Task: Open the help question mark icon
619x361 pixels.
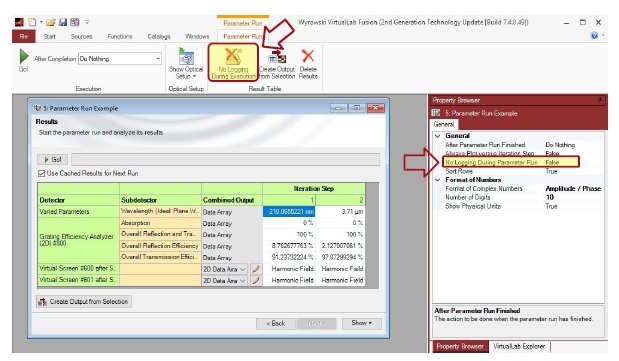Action: [594, 36]
